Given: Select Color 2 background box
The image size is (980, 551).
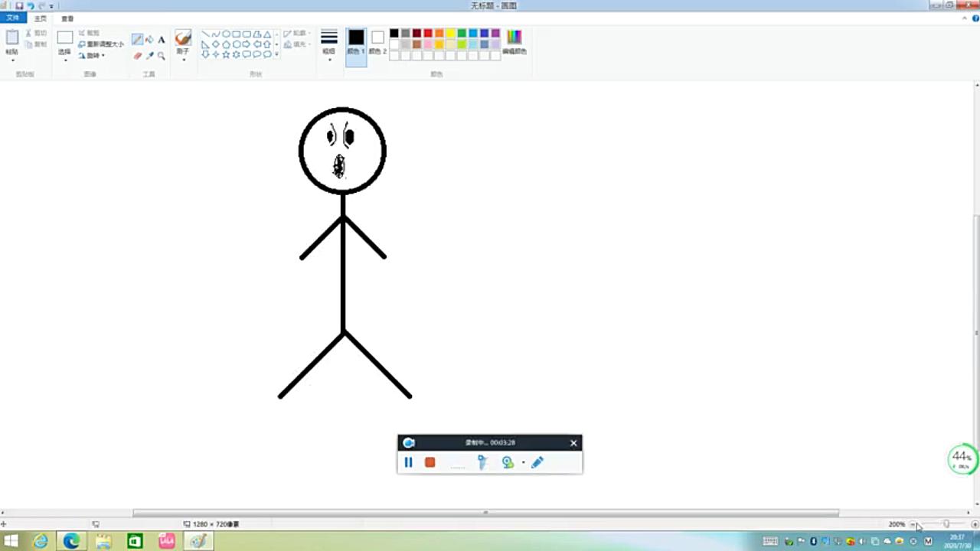Looking at the screenshot, I should pyautogui.click(x=377, y=42).
